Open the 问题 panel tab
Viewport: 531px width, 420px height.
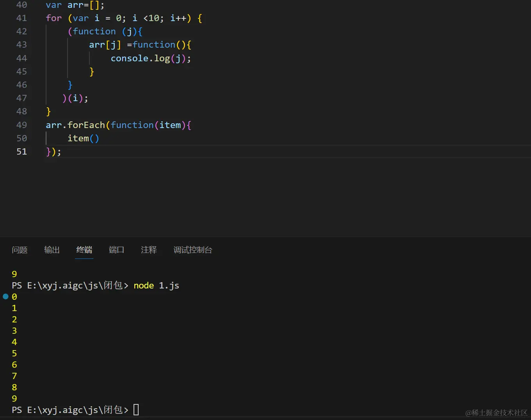click(20, 250)
